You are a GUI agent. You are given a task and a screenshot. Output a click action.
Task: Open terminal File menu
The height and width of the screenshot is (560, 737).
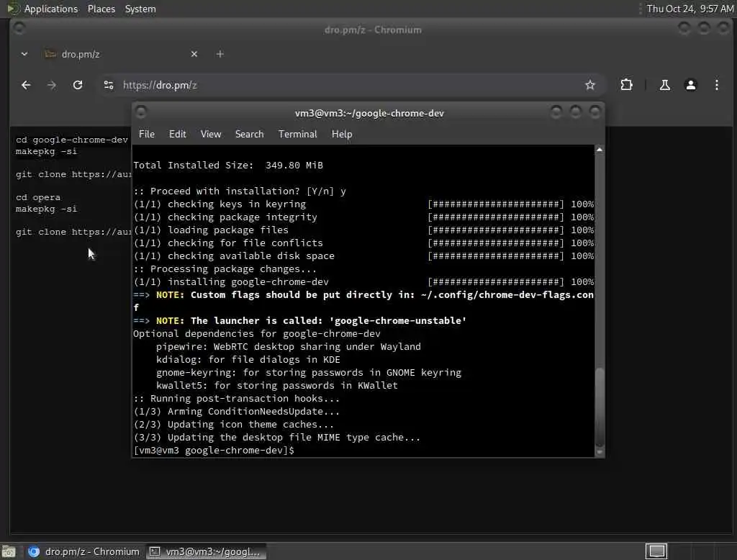147,134
